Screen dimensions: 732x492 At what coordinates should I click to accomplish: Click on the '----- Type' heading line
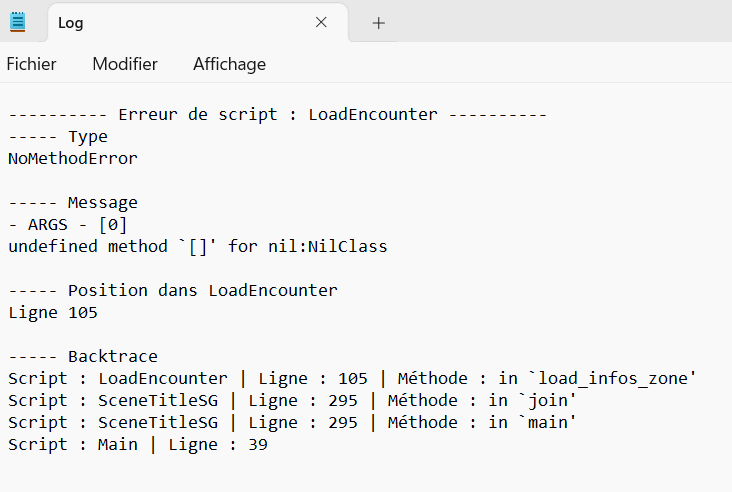click(x=58, y=137)
